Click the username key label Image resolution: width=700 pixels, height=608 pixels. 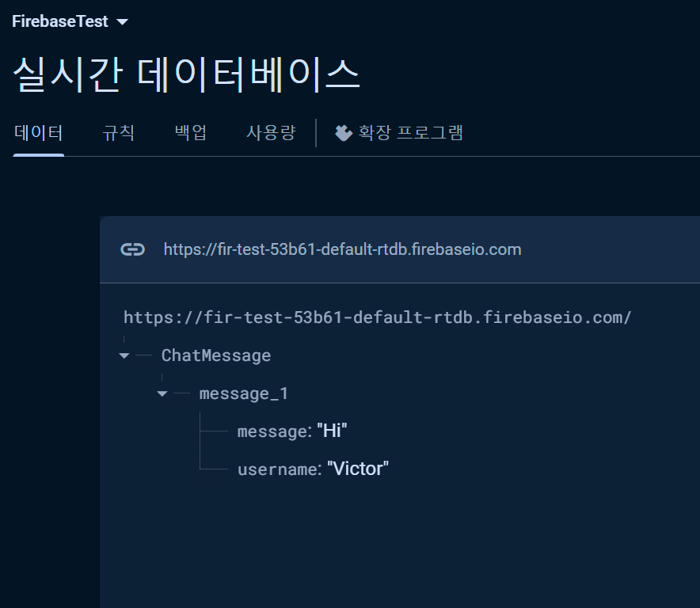[279, 469]
